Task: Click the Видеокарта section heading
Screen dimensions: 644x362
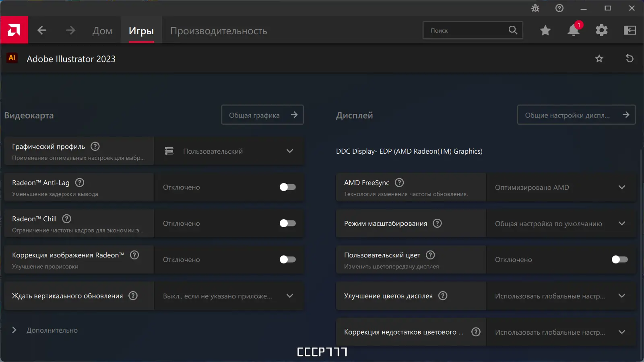Action: 29,115
